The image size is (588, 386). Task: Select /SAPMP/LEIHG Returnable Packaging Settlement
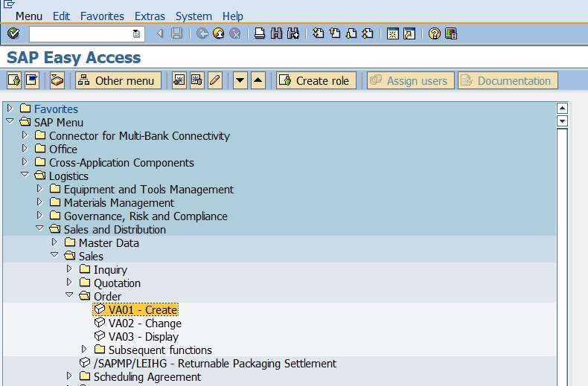point(208,363)
